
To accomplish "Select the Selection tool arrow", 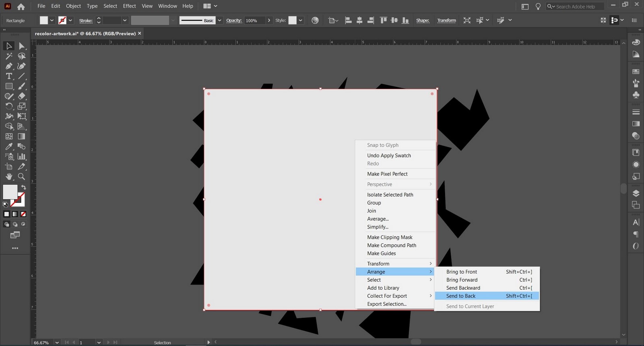I will click(x=9, y=46).
